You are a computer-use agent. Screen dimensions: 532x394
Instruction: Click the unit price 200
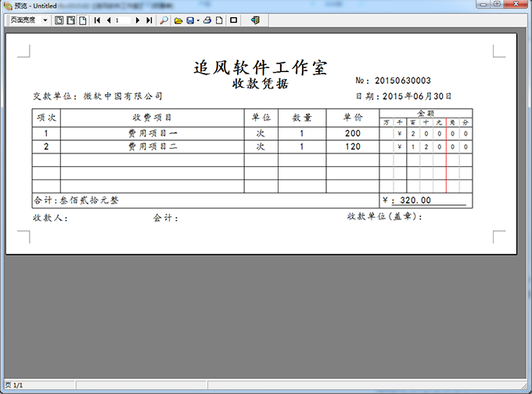click(x=353, y=133)
